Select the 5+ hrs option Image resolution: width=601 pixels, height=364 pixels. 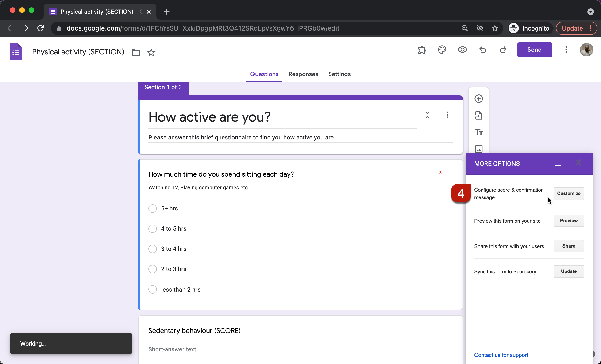click(x=152, y=208)
